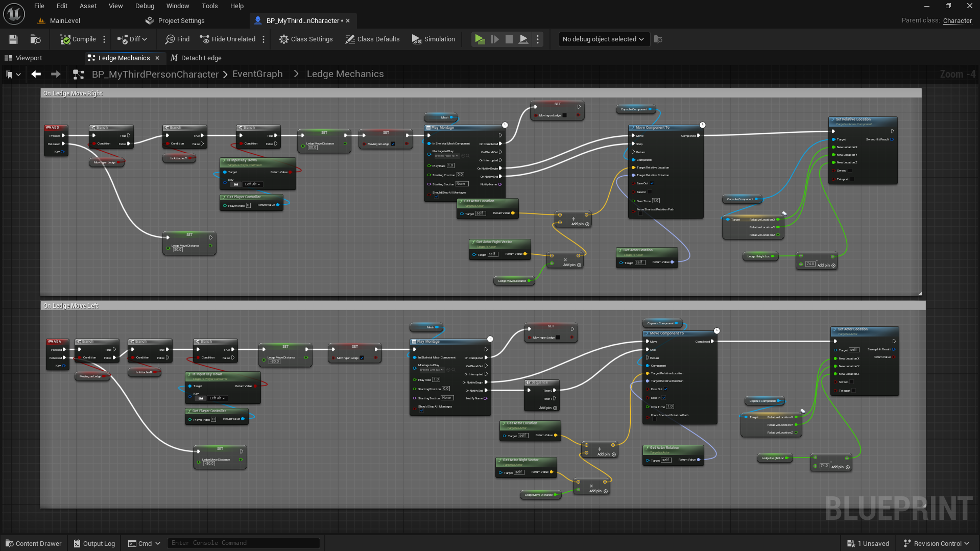Switch to the Detach Ledge tab
This screenshot has width=980, height=551.
196,58
